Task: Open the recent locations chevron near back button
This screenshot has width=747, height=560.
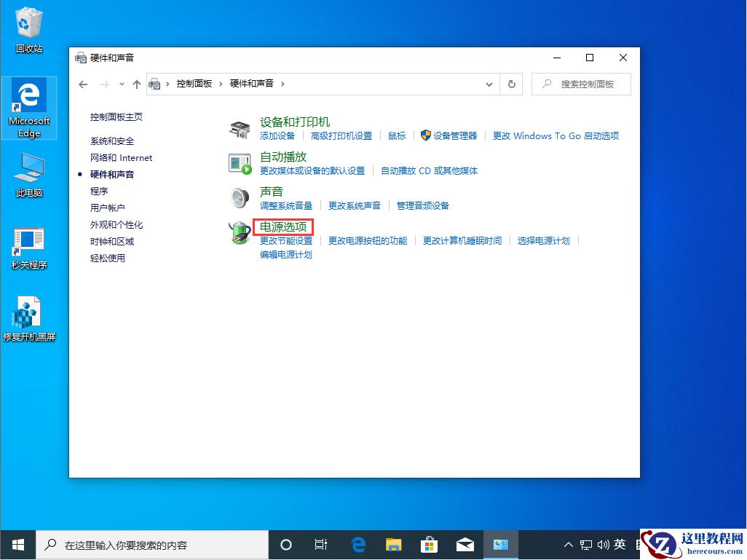Action: 122,84
